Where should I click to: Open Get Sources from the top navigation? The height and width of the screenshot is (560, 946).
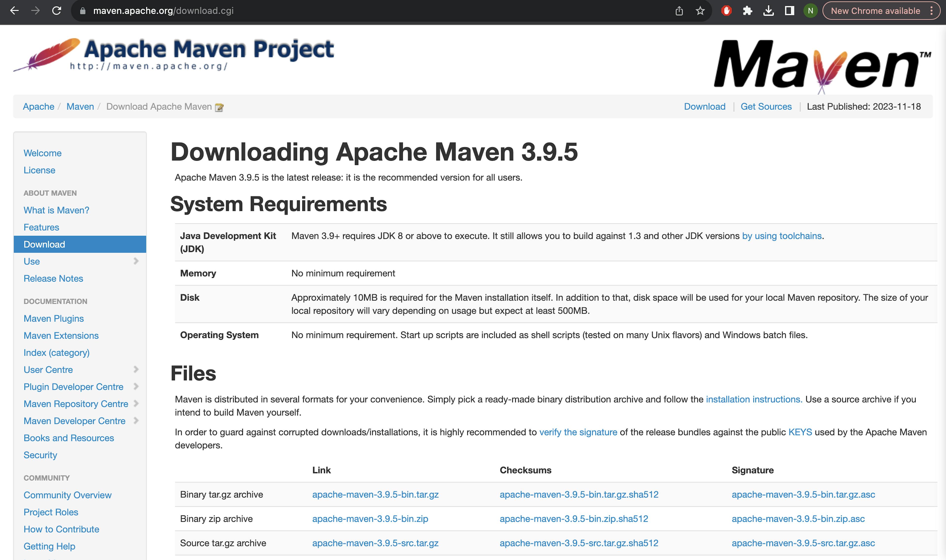766,106
